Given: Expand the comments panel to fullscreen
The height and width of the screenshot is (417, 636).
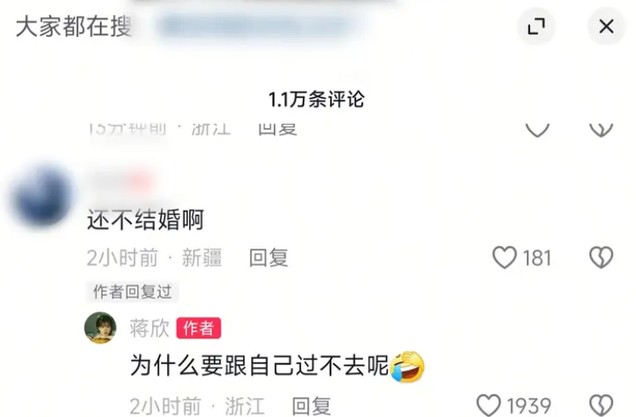Looking at the screenshot, I should pyautogui.click(x=536, y=27).
